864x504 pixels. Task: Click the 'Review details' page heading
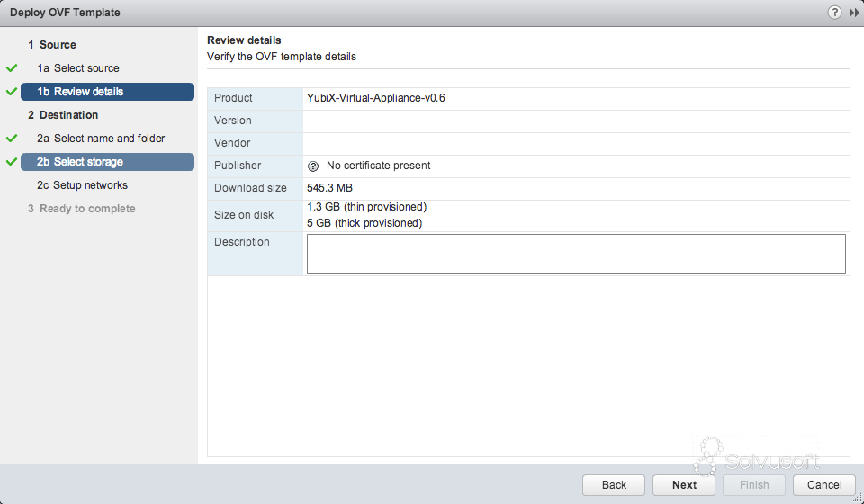(244, 40)
